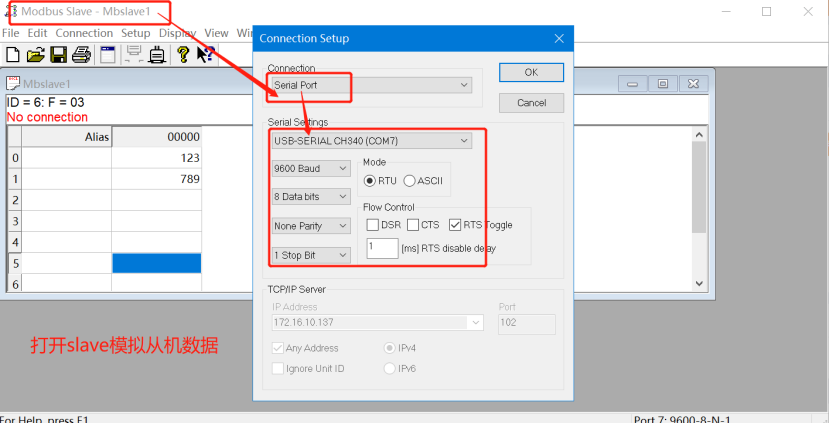Image resolution: width=830 pixels, height=423 pixels.
Task: Open the Connection menu
Action: point(84,33)
